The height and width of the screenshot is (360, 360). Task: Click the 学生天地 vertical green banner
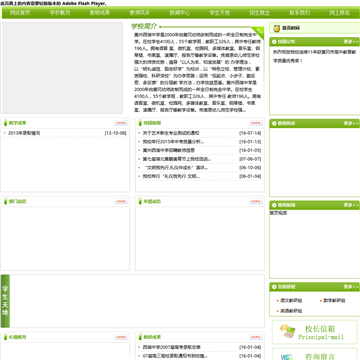click(x=5, y=301)
